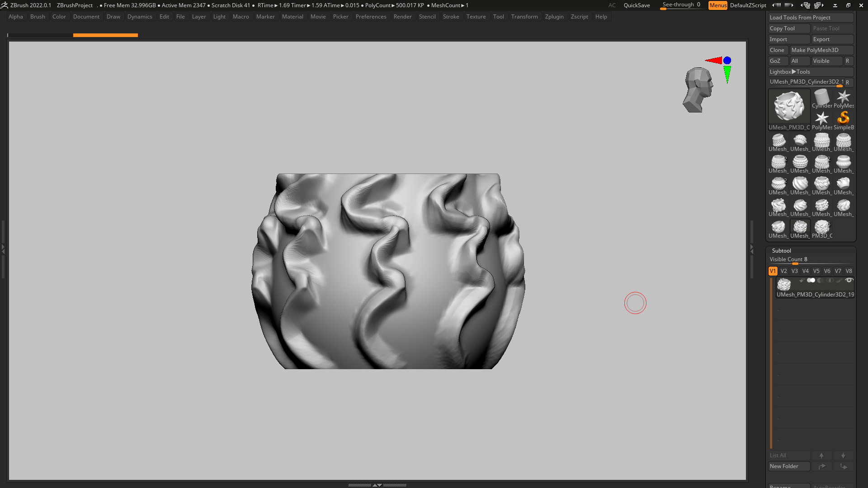The image size is (868, 488).
Task: Click the tool name slider UMesh_PM3D_Cylinder3D2
Action: [806, 83]
